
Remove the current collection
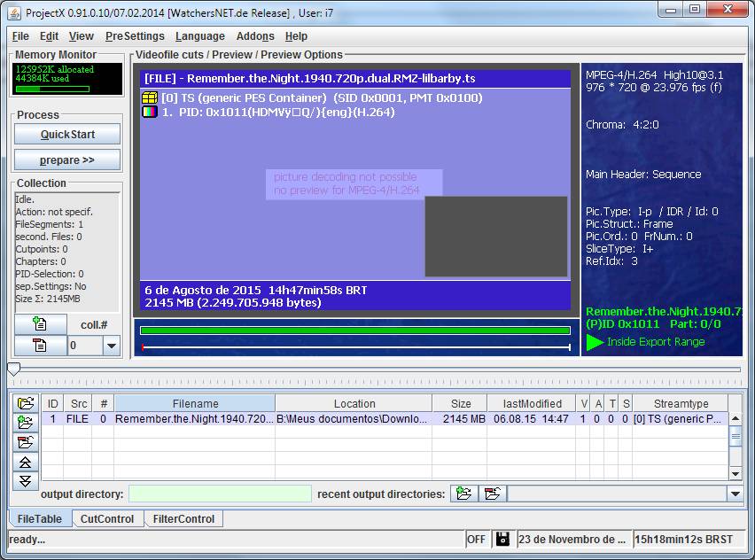(41, 346)
